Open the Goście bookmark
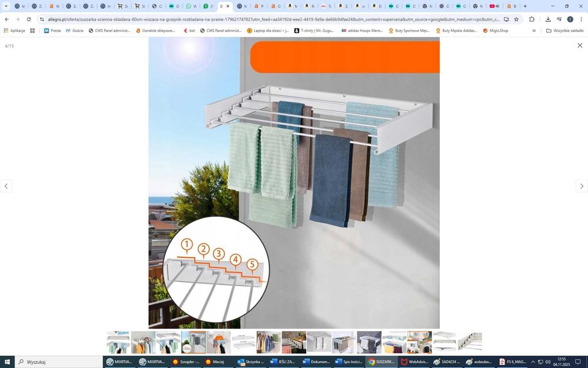This screenshot has height=368, width=588. [x=74, y=31]
